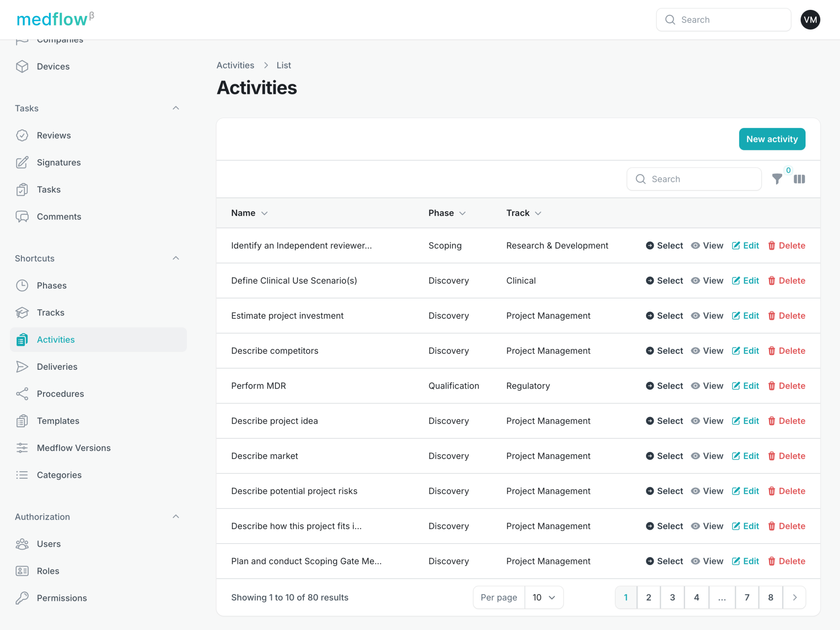Click the Procedures share-node icon
Image resolution: width=840 pixels, height=630 pixels.
point(22,394)
